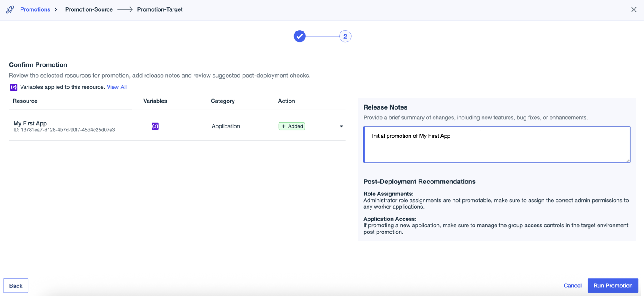This screenshot has width=644, height=299.
Task: Click Run Promotion button
Action: click(x=613, y=286)
